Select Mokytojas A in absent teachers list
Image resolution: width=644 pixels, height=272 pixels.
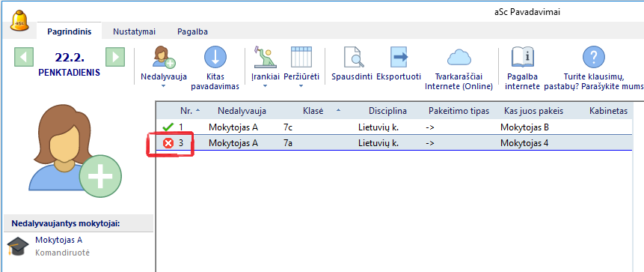point(59,240)
